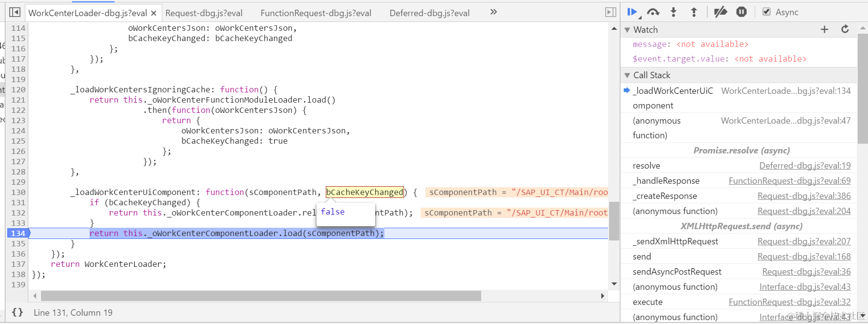Open Request-dbg.js?eval:207 link

(804, 241)
